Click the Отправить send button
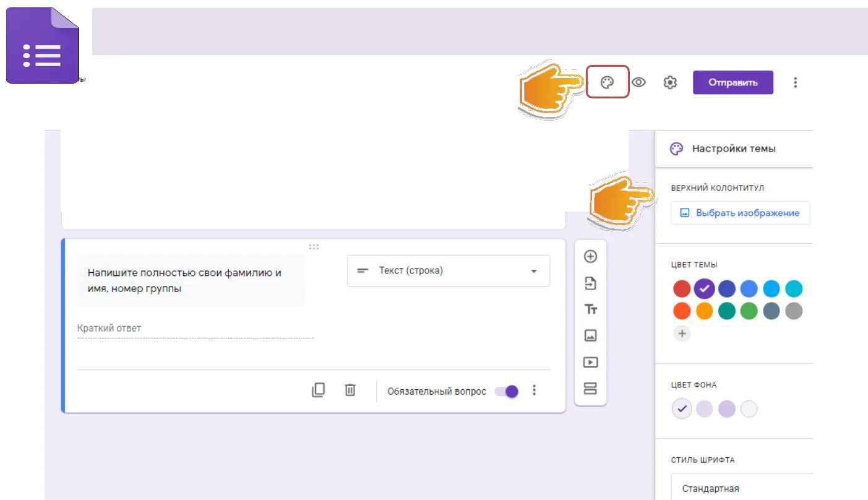 tap(733, 82)
